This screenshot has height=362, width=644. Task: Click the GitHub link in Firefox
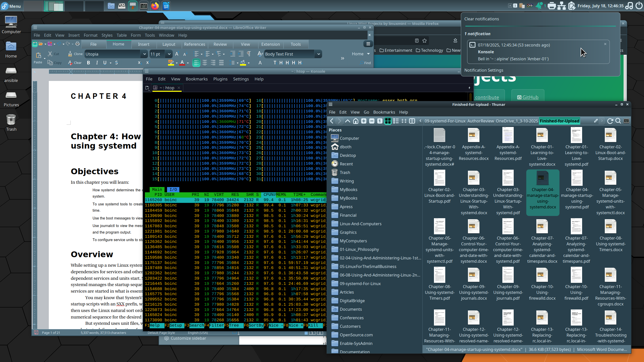(528, 97)
